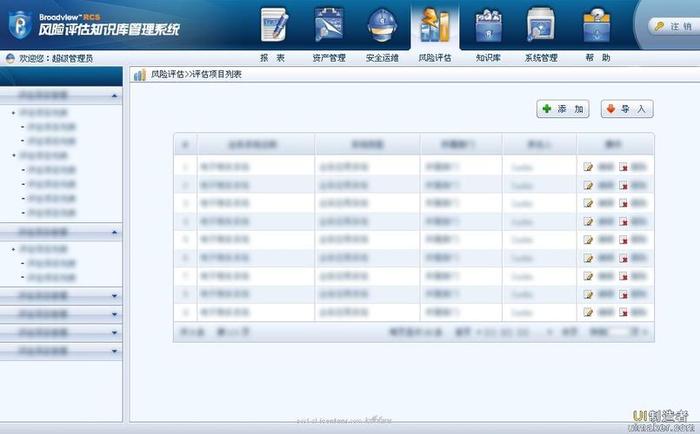Collapse the first sidebar accordion section
The height and width of the screenshot is (434, 700).
click(114, 96)
